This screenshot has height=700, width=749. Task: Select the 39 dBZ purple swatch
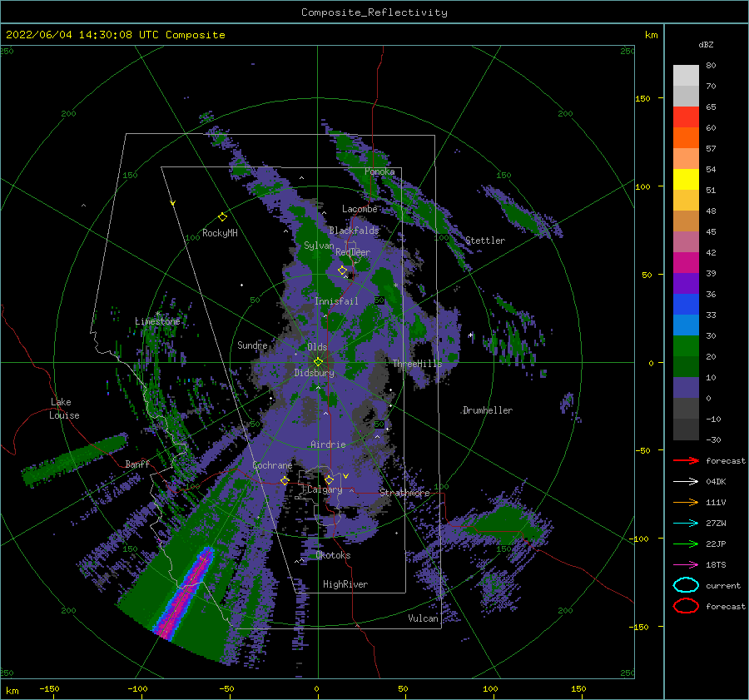[x=686, y=283]
